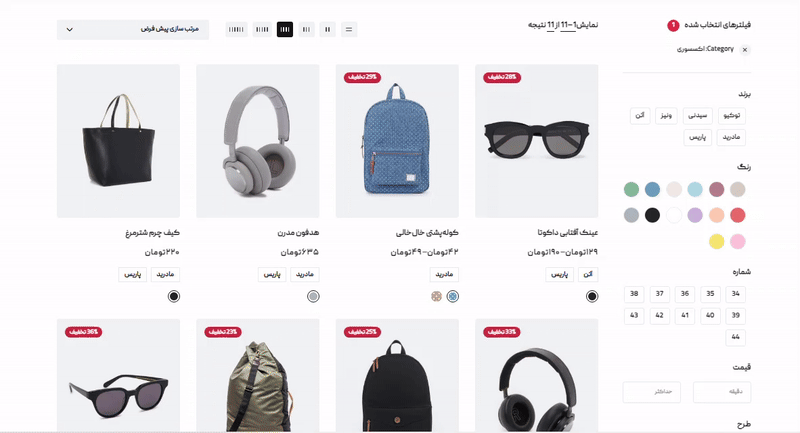Screen dimensions: 800x433
Task: Filter by the black color swatch
Action: point(652,215)
